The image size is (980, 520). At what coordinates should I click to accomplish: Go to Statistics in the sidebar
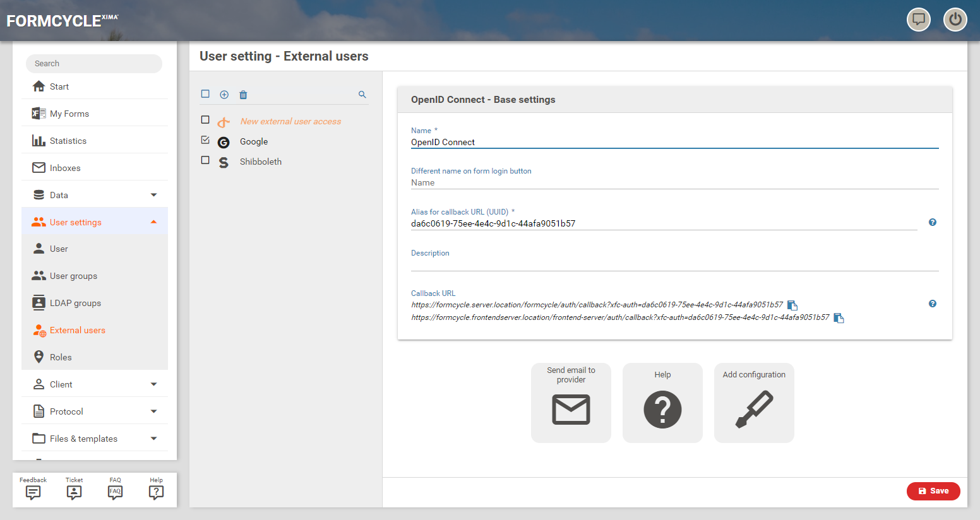click(68, 141)
